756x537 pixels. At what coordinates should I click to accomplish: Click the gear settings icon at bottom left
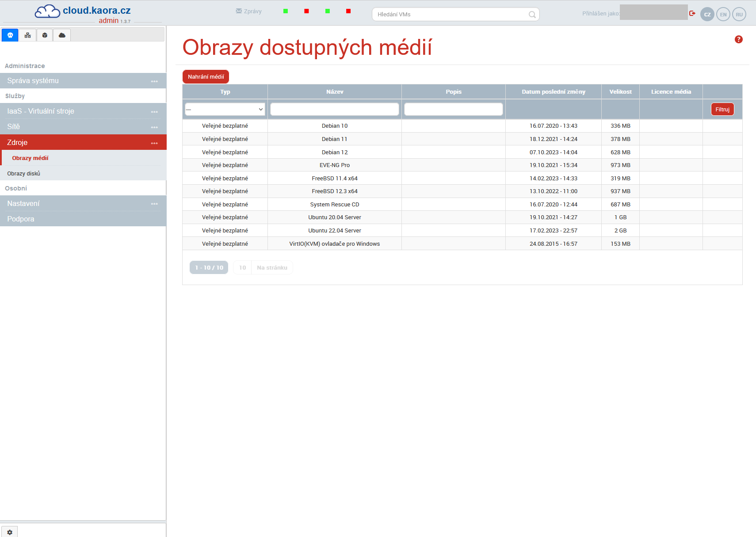click(x=10, y=532)
